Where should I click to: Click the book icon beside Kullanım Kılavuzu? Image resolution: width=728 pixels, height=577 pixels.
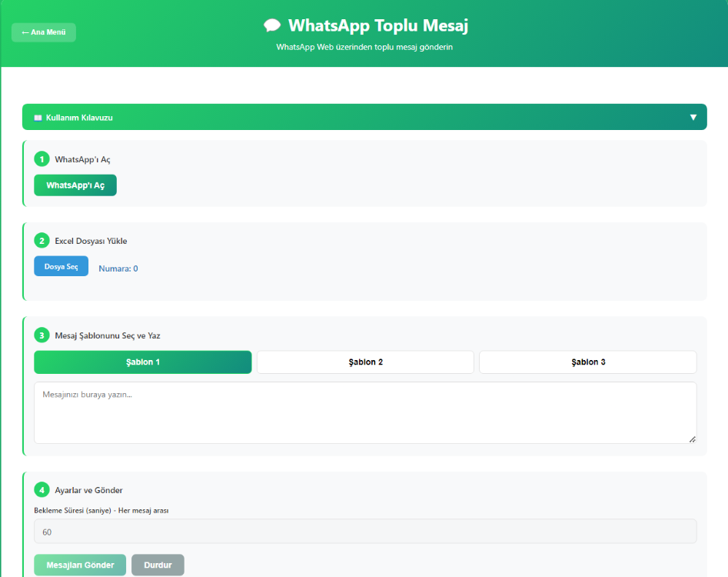tap(38, 118)
